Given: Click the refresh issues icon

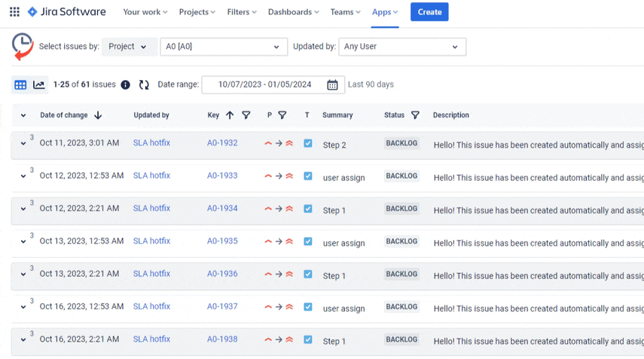Looking at the screenshot, I should tap(144, 84).
